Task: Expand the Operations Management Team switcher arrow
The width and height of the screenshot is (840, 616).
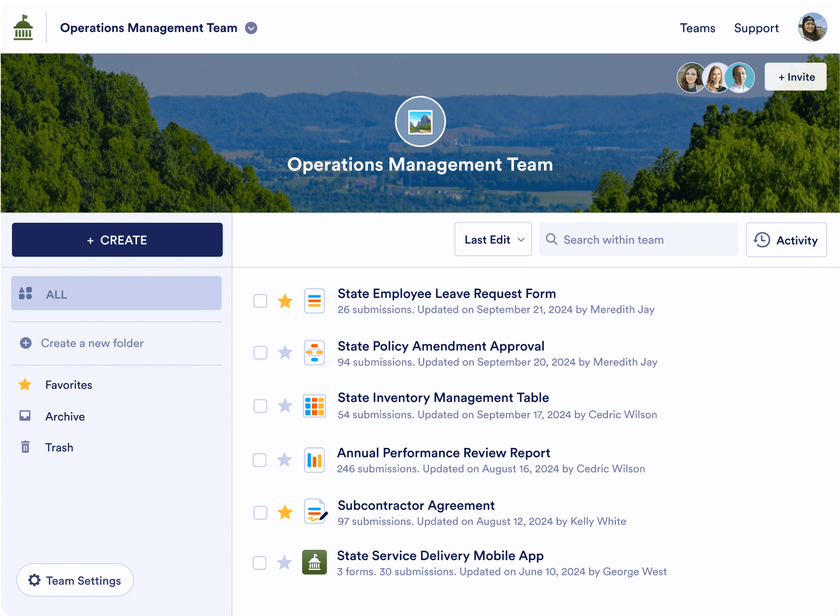Action: [251, 28]
